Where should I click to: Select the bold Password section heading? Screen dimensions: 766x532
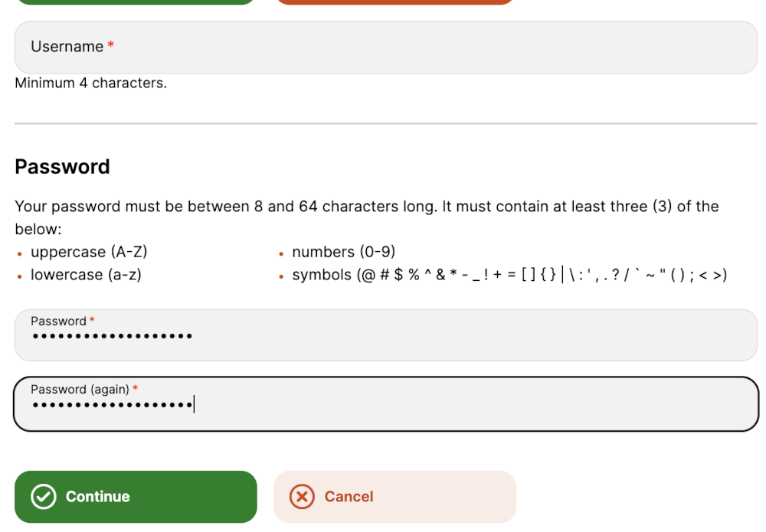[x=62, y=167]
